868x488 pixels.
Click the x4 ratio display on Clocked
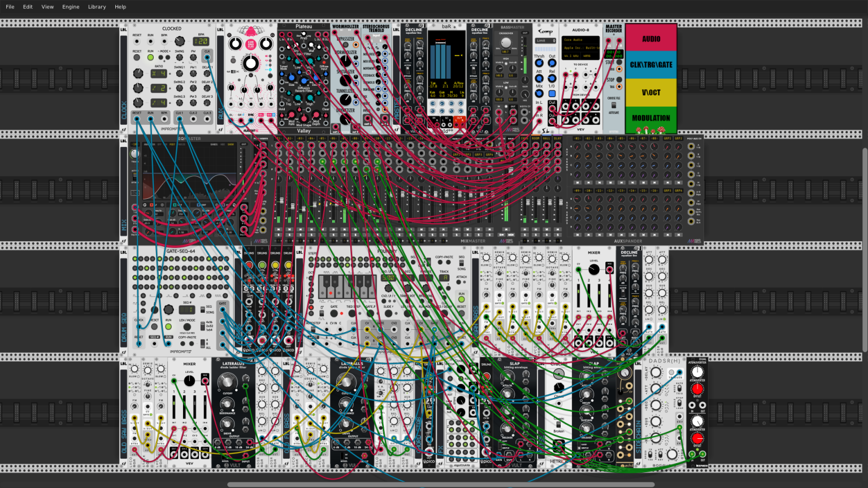tap(158, 73)
